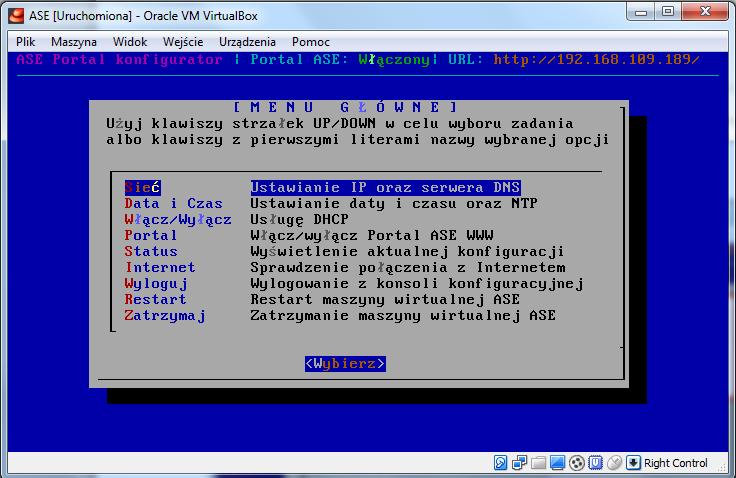Viewport: 736px width, 478px height.
Task: Open the Plik menu
Action: [x=25, y=42]
